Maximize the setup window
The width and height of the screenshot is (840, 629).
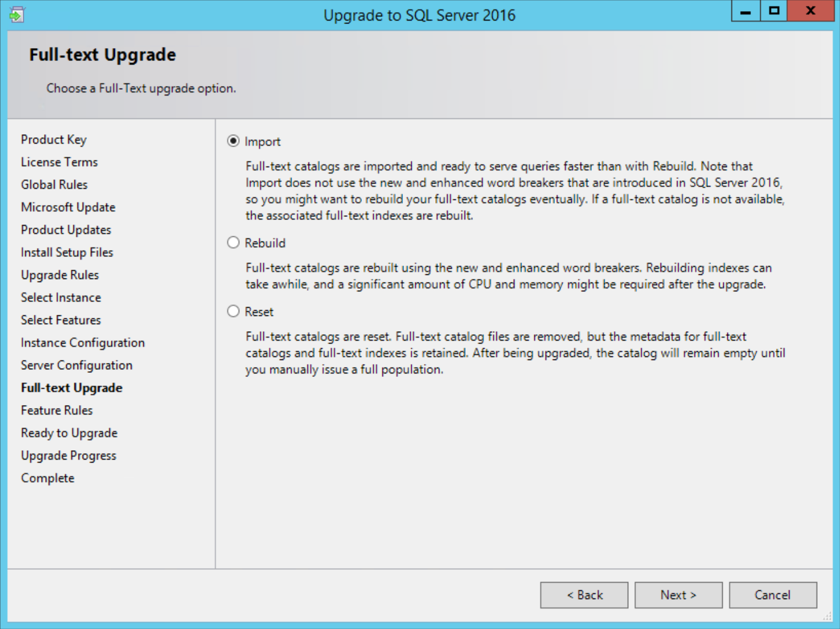[774, 11]
